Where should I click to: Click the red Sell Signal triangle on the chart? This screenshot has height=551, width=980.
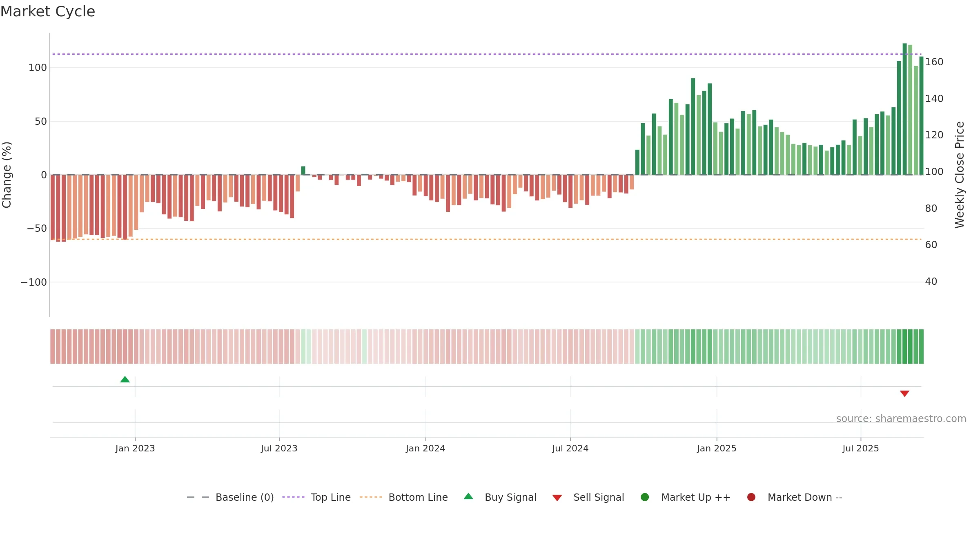point(904,393)
